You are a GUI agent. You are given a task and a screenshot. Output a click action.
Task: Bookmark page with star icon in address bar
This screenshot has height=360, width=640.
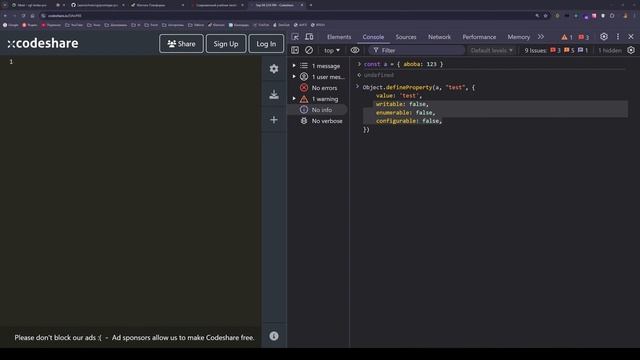(x=546, y=16)
